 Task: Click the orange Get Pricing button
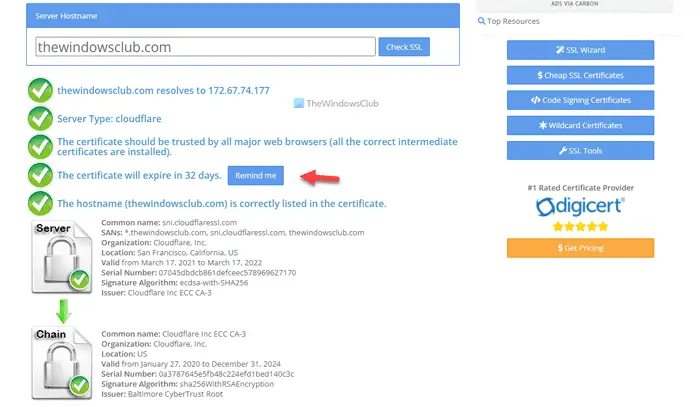[580, 248]
